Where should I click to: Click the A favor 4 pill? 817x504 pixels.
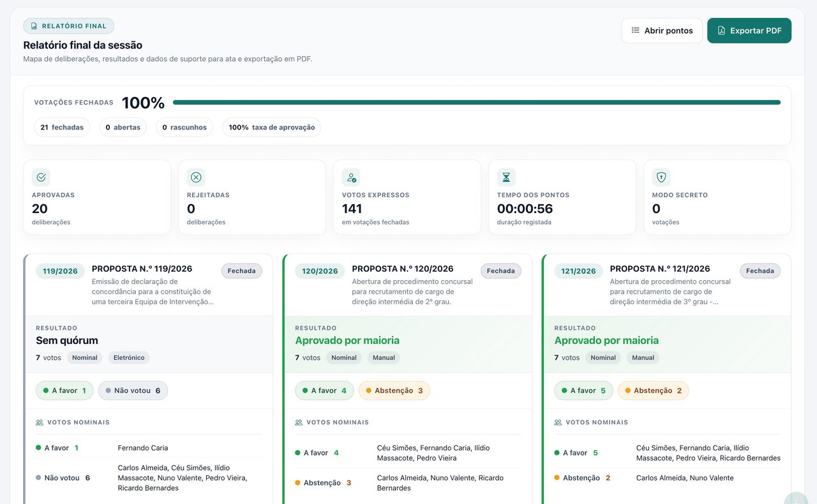tap(324, 390)
